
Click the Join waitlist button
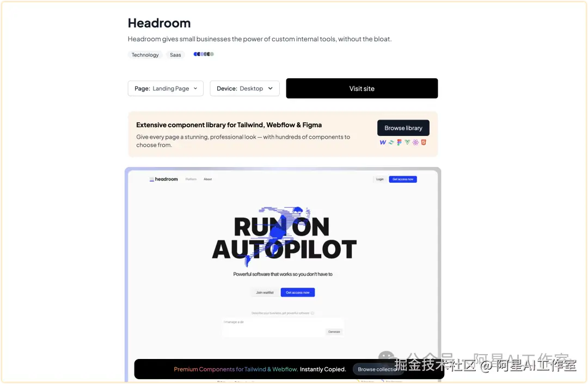[265, 292]
